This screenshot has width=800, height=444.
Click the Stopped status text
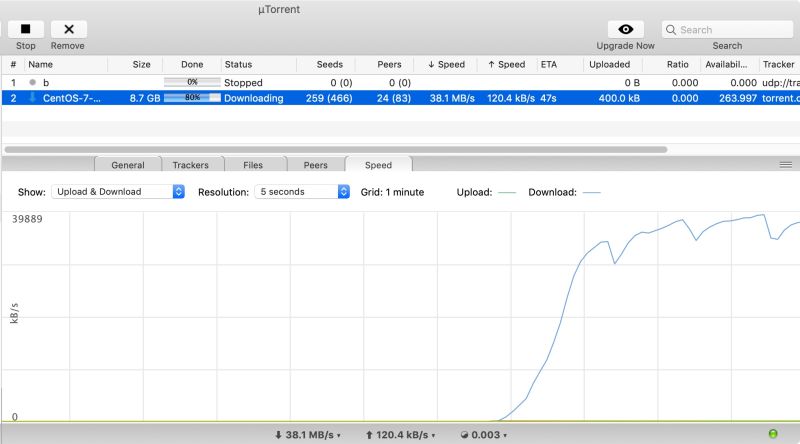pyautogui.click(x=243, y=83)
